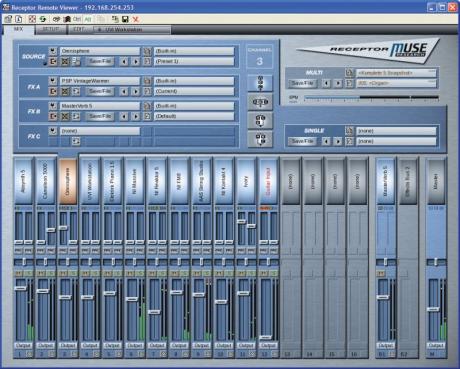This screenshot has width=460, height=369.
Task: Open the MULTI Komplete 5 Snapshot field
Action: click(396, 72)
